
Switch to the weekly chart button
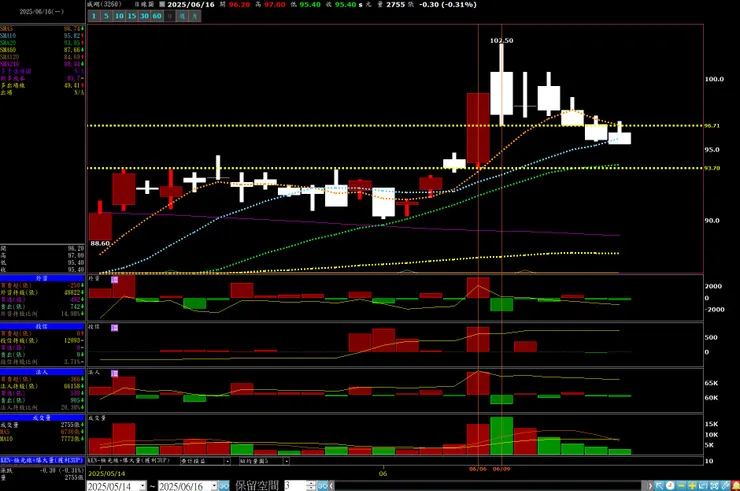pos(182,16)
